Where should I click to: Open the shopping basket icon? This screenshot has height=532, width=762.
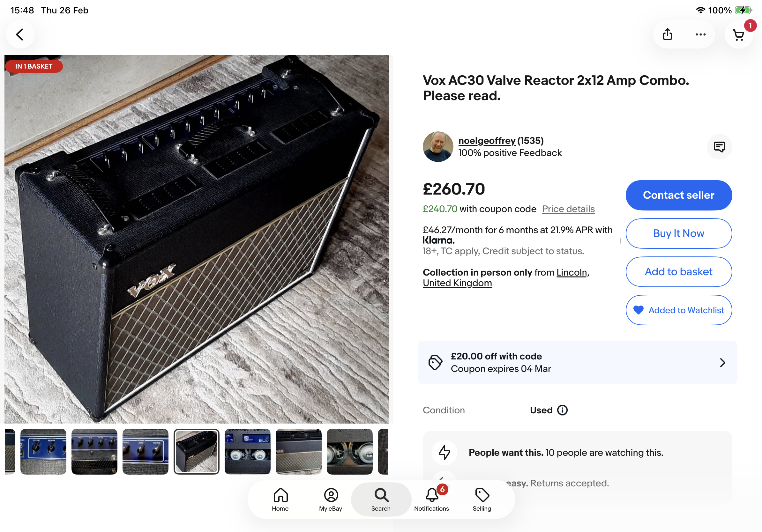point(738,35)
